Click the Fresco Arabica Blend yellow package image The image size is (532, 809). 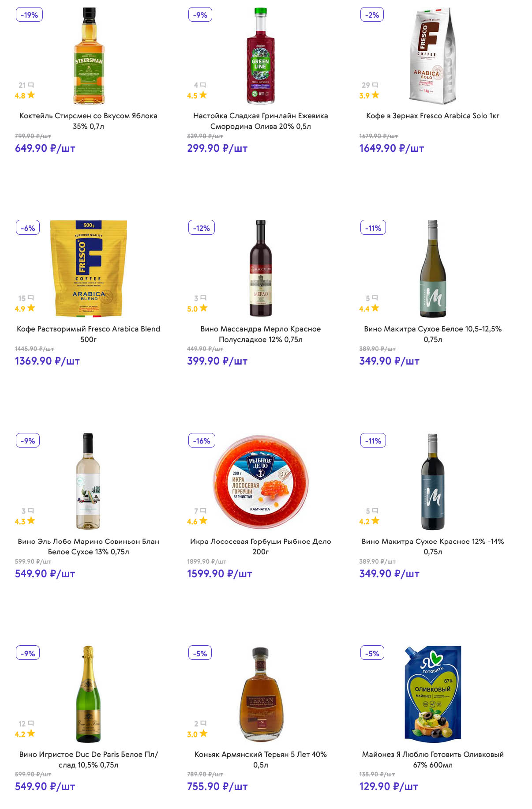click(89, 268)
